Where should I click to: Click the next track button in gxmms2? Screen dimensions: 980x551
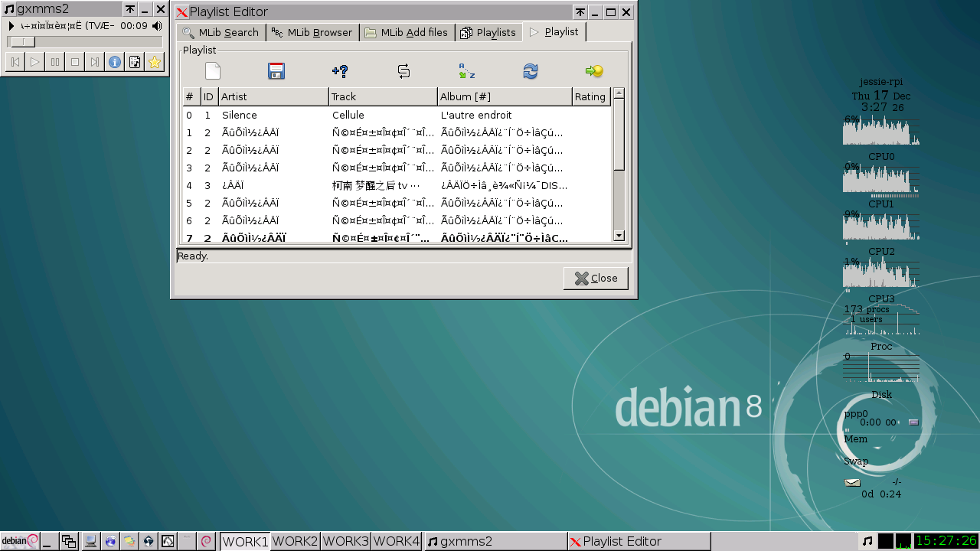tap(95, 62)
